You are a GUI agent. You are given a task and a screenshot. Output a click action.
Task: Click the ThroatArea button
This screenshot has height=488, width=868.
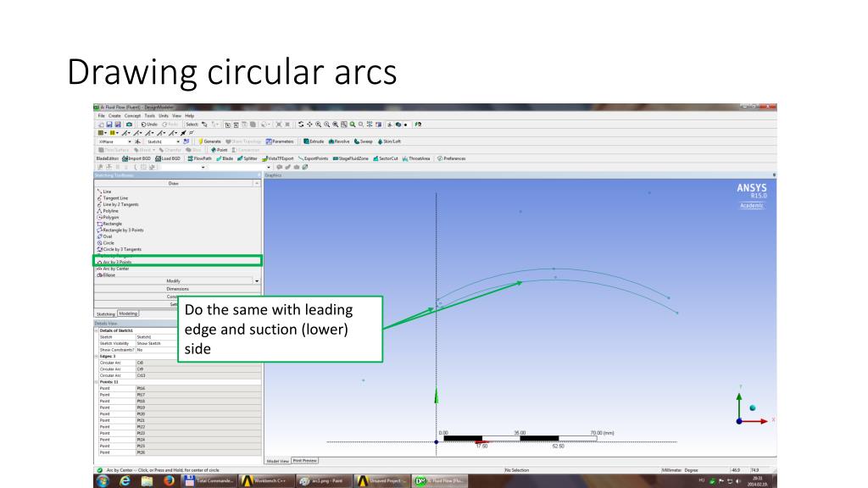tap(416, 158)
